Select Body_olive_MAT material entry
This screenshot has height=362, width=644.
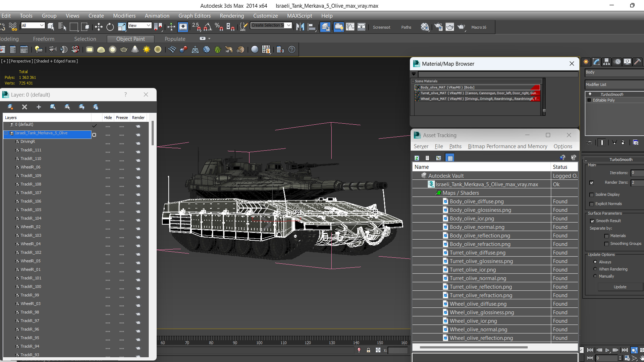pos(477,87)
